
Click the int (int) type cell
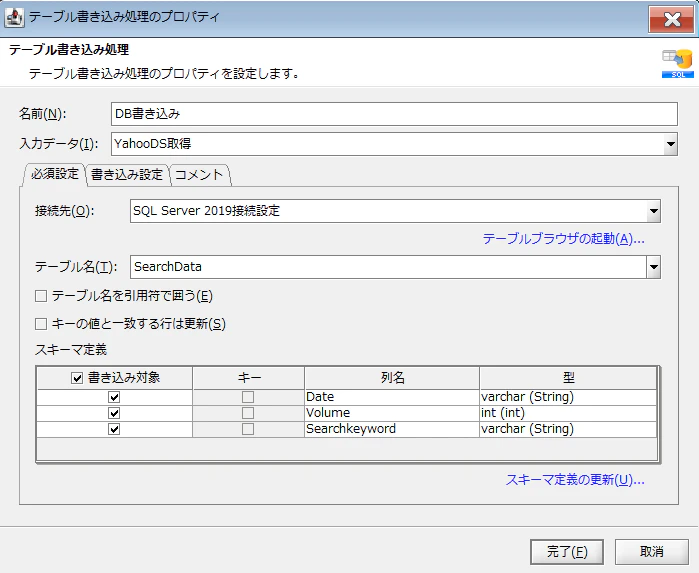coord(568,413)
